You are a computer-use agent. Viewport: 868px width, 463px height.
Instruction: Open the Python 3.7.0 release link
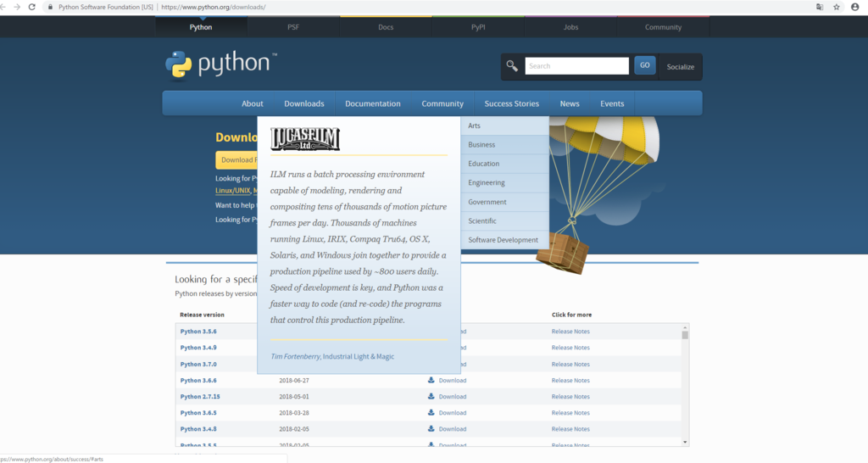pyautogui.click(x=198, y=364)
